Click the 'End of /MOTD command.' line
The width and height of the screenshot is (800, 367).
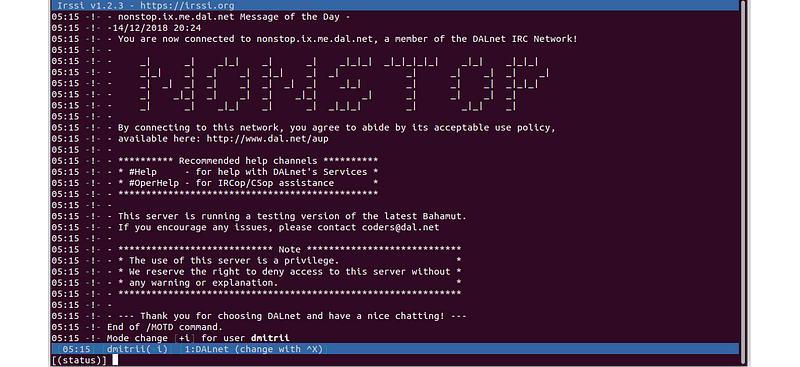point(165,327)
